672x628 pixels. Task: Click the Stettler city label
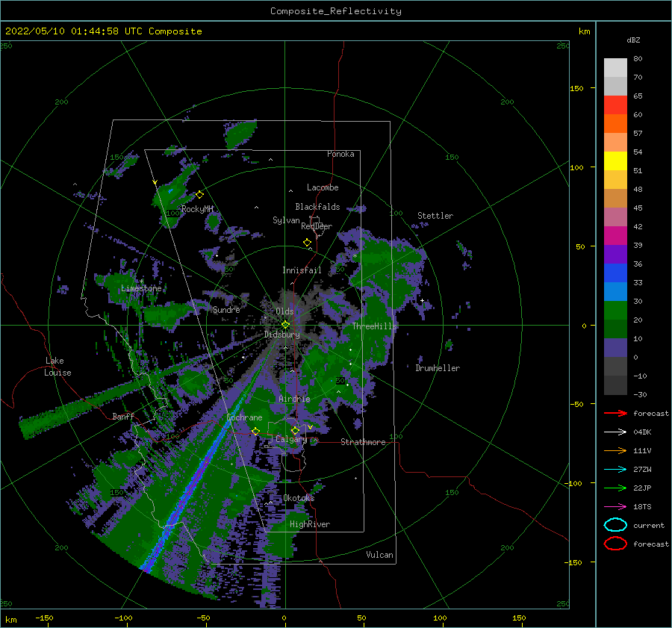[435, 216]
